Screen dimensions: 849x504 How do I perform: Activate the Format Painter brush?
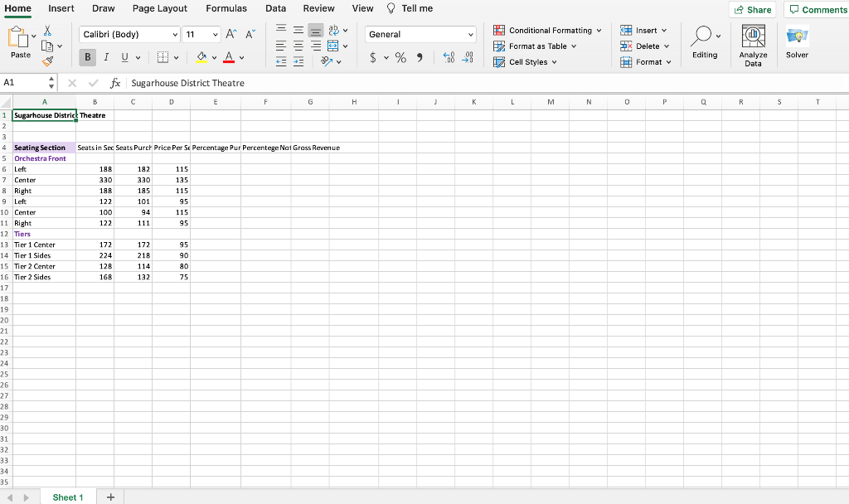tap(47, 61)
